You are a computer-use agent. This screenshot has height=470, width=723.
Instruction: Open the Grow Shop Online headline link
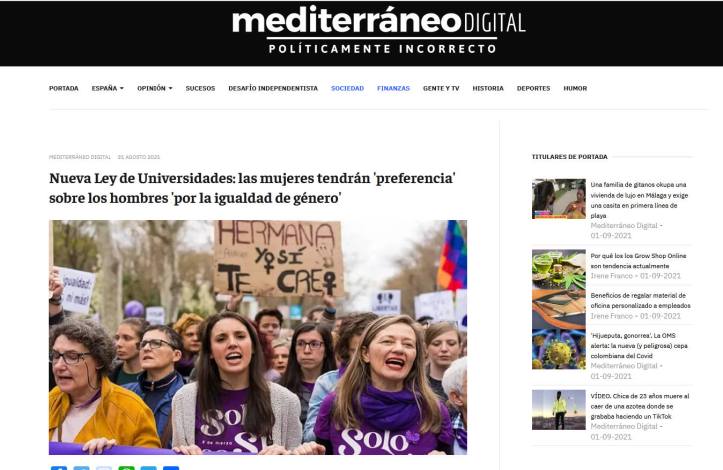coord(638,261)
